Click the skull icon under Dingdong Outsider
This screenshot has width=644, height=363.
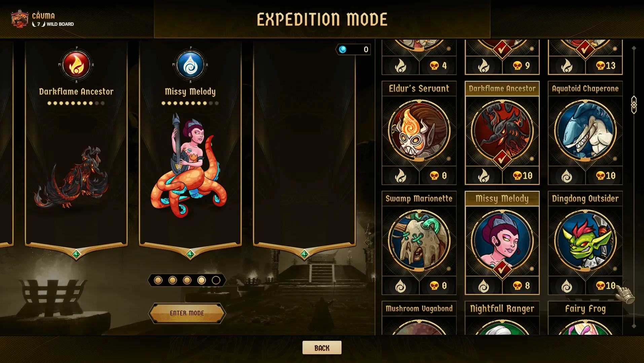click(601, 286)
